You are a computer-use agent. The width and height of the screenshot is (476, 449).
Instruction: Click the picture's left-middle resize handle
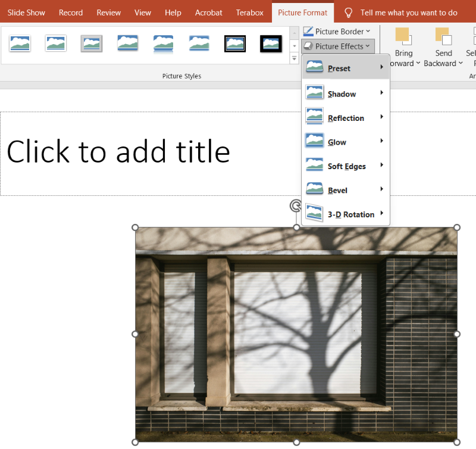pyautogui.click(x=135, y=334)
